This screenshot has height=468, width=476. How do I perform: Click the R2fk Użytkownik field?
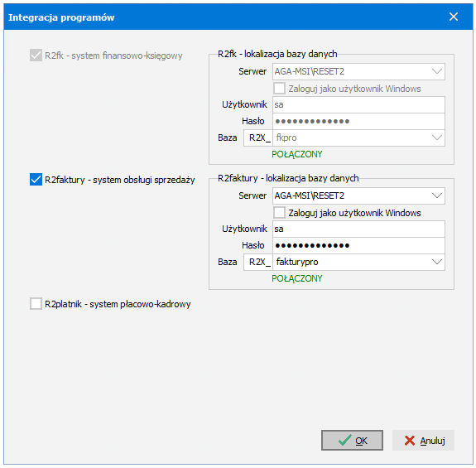click(x=358, y=104)
